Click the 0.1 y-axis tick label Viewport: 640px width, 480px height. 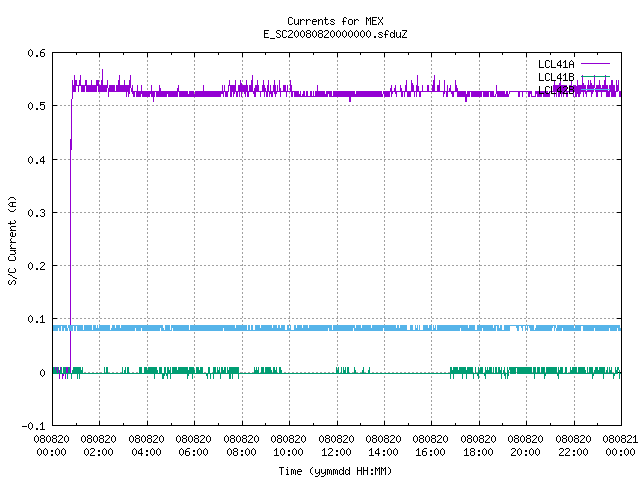coord(37,319)
